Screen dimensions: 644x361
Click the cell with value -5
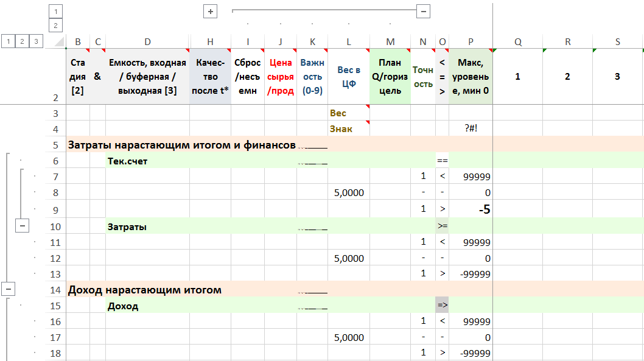(471, 209)
